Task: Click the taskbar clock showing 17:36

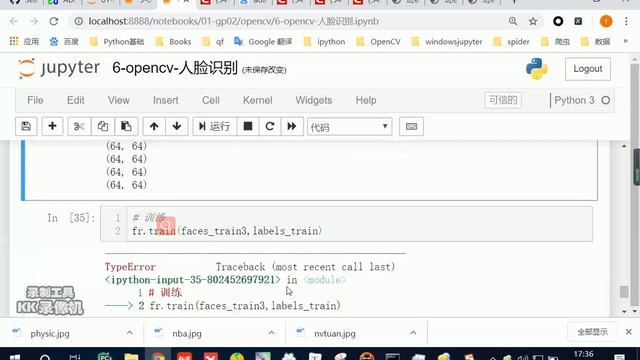Action: click(584, 354)
